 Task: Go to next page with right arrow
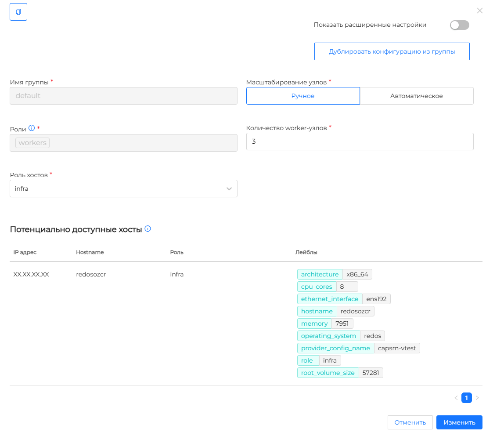tap(477, 398)
